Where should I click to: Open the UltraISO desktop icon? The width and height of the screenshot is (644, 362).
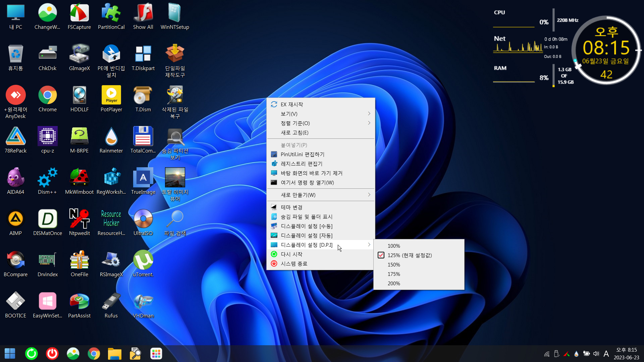point(143,223)
